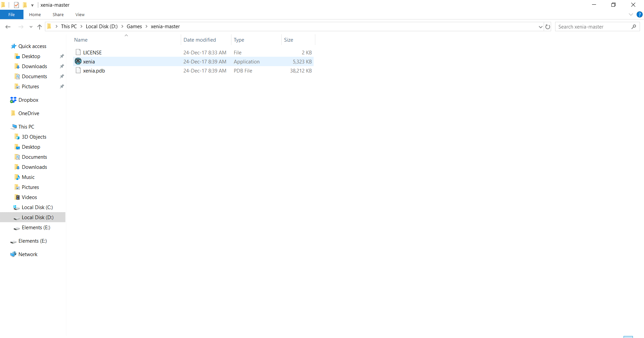Viewport: 644px width, 338px height.
Task: Click the search magnifier icon
Action: click(634, 27)
